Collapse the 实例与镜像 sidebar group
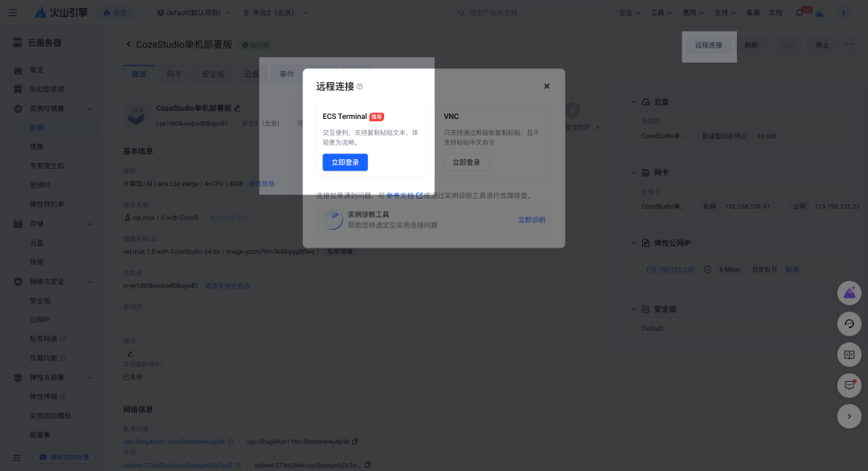The height and width of the screenshot is (471, 868). tap(90, 109)
